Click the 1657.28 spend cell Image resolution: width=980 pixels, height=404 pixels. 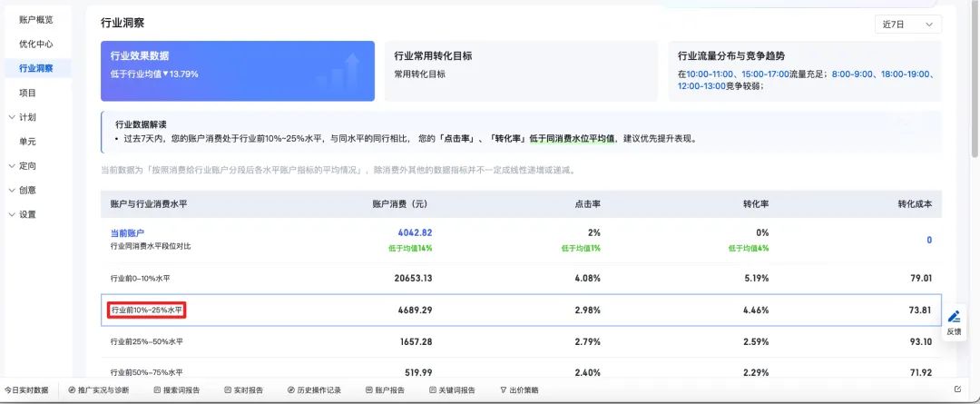point(416,342)
